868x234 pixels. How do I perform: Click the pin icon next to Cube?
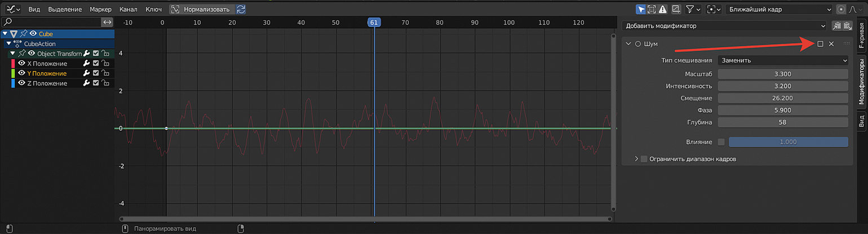24,34
